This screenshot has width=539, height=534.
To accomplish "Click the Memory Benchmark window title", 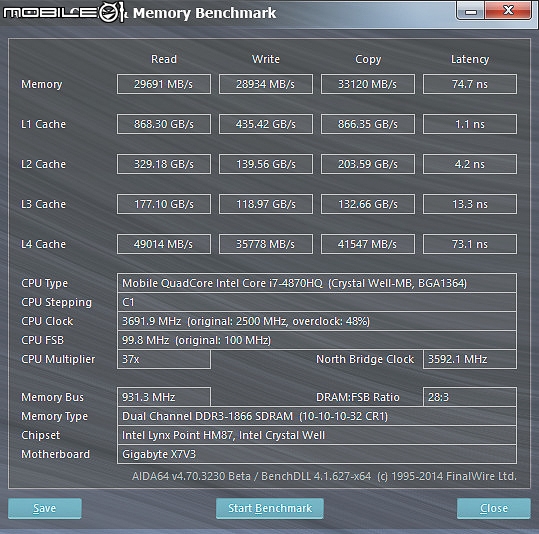I will pyautogui.click(x=204, y=13).
